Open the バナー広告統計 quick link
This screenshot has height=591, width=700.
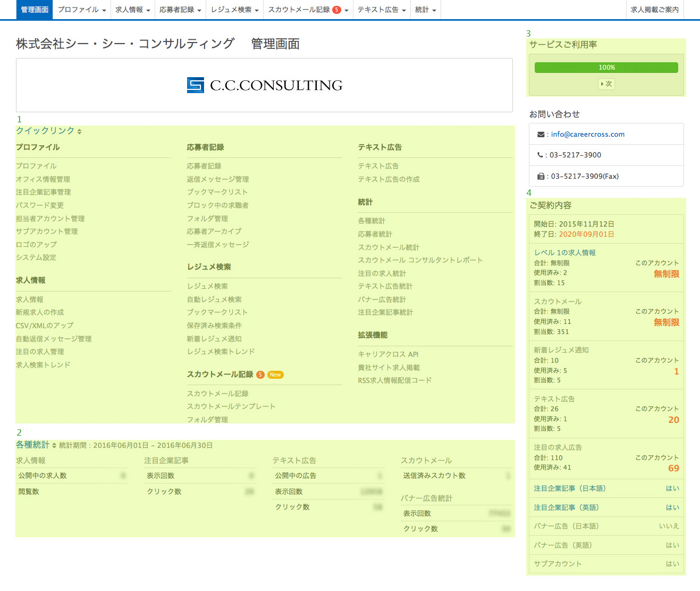(382, 300)
